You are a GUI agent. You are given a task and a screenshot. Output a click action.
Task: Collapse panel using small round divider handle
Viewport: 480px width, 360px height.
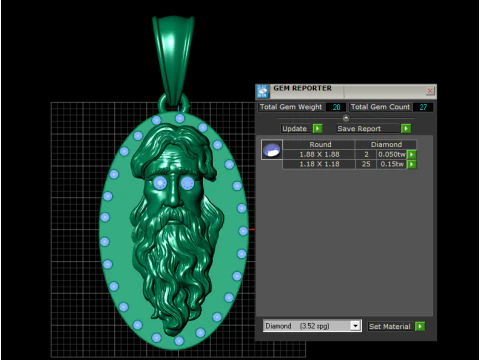tap(346, 118)
